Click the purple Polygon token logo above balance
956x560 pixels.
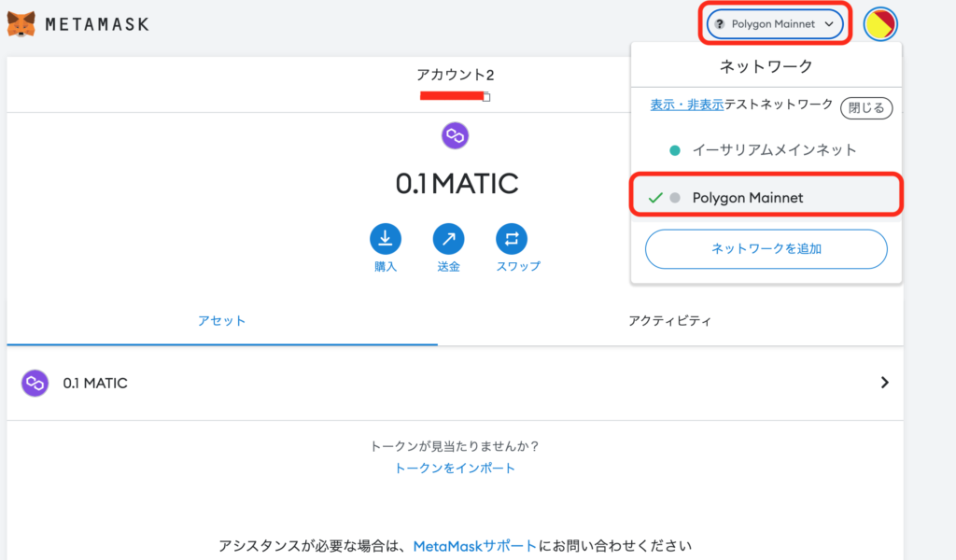pyautogui.click(x=455, y=135)
